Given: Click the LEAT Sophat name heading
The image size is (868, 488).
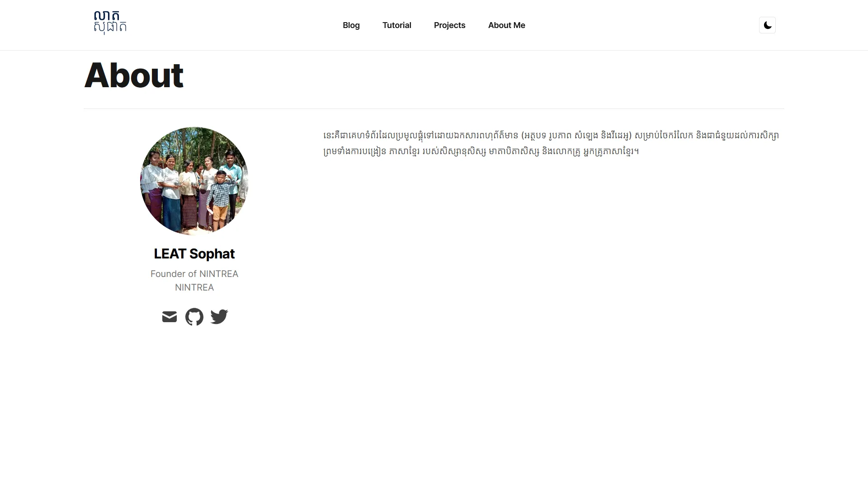Looking at the screenshot, I should click(194, 254).
